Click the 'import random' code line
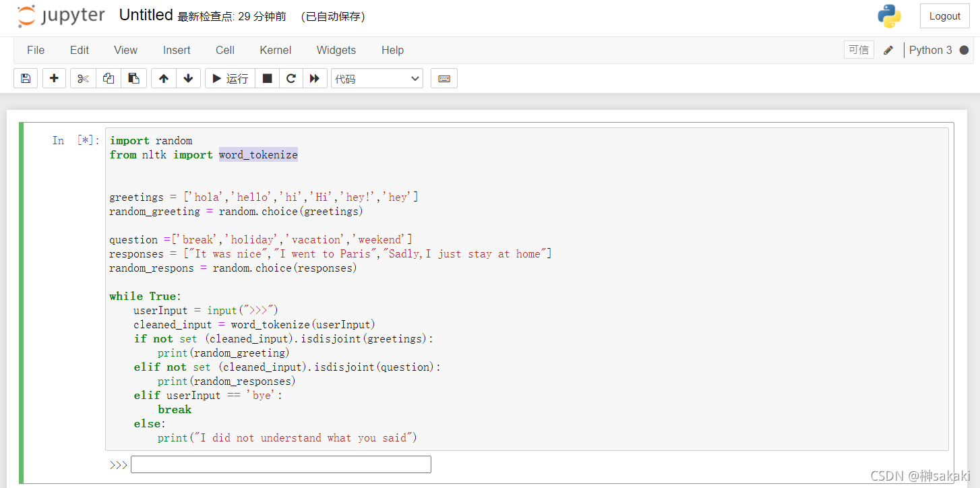 [x=151, y=141]
